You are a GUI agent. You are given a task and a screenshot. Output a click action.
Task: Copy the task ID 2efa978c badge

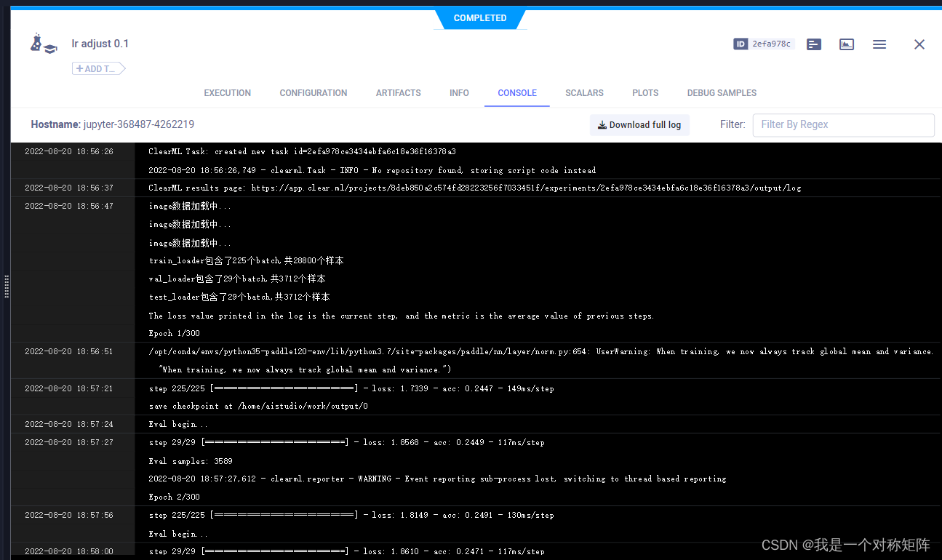764,44
